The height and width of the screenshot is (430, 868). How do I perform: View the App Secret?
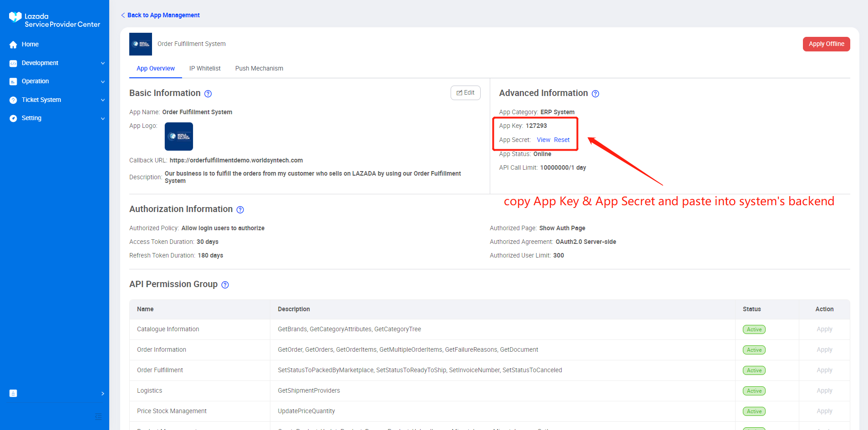click(543, 140)
